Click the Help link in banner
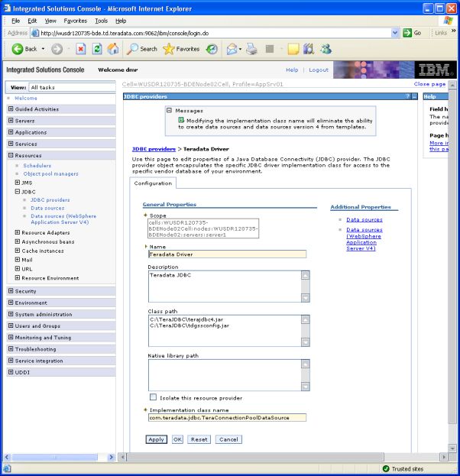Screen dimensions: 460x476 point(292,70)
